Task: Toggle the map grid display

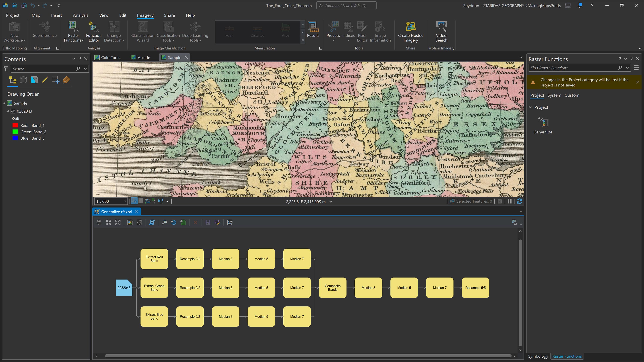Action: click(141, 201)
